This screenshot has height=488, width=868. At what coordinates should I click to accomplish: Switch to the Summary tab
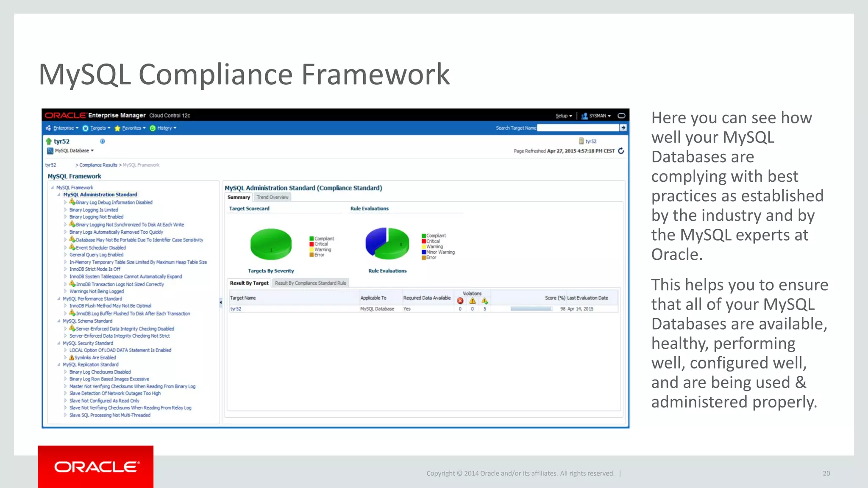239,197
